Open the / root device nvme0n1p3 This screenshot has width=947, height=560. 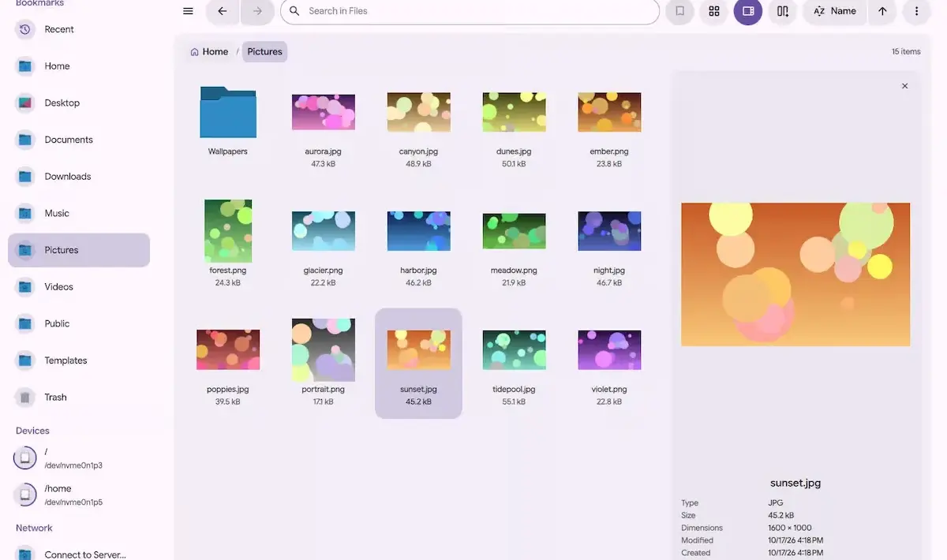coord(79,458)
